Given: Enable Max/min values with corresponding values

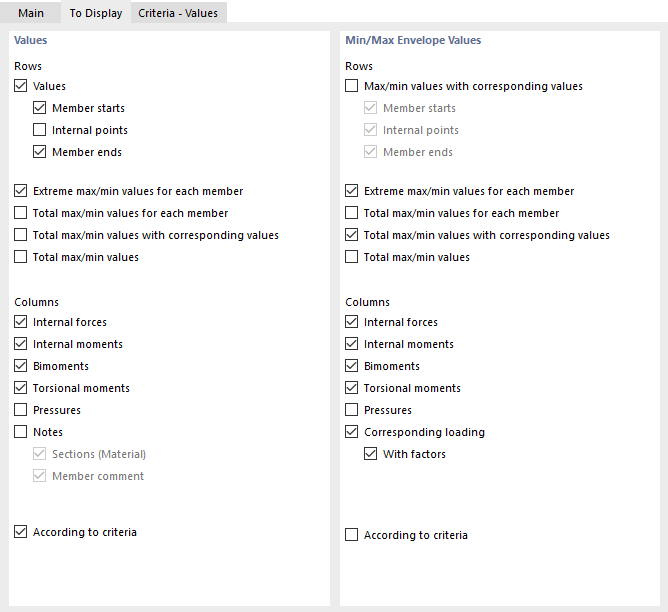Looking at the screenshot, I should pyautogui.click(x=352, y=86).
